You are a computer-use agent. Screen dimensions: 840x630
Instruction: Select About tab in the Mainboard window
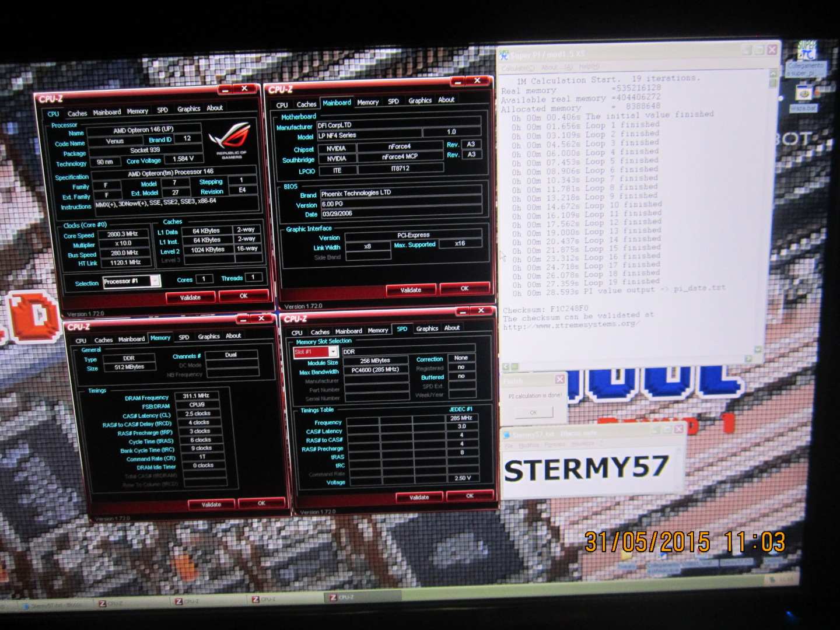(446, 100)
